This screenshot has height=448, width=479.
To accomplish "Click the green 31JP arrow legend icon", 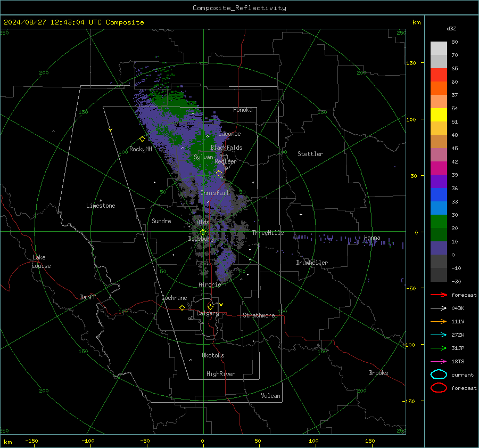I will click(x=439, y=348).
